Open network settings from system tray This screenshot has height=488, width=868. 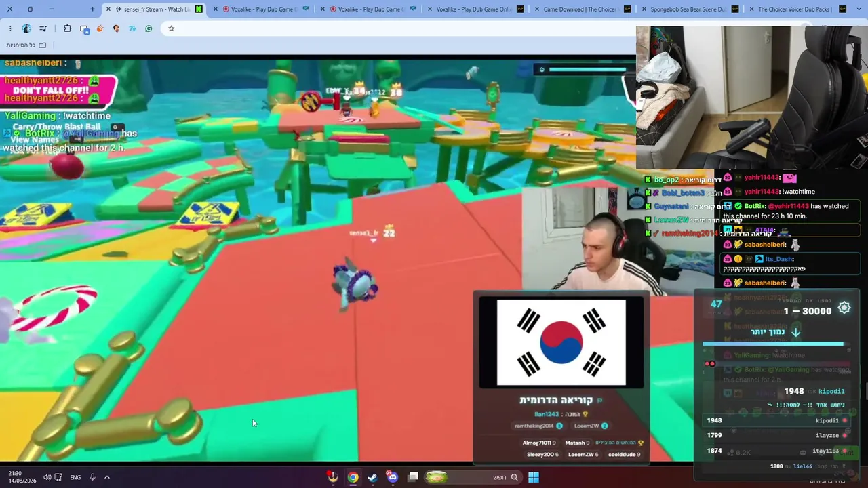pos(58,477)
